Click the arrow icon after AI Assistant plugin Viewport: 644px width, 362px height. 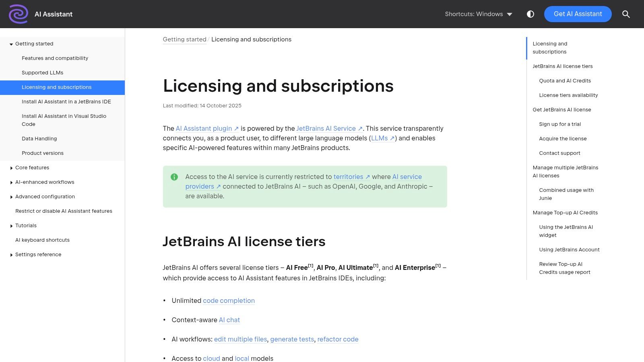click(x=236, y=129)
